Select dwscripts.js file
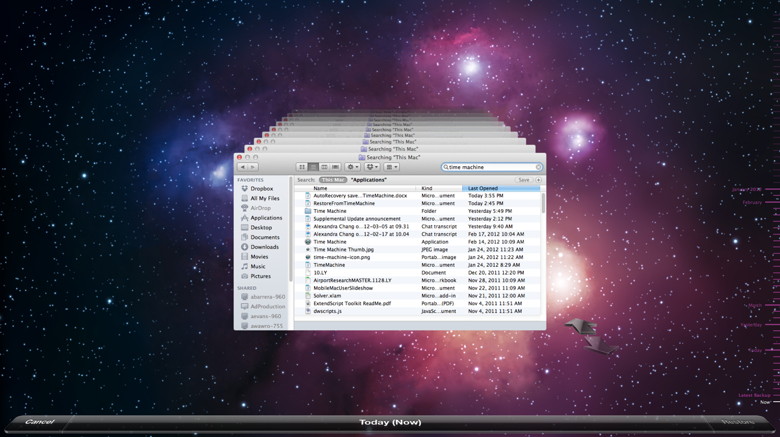The image size is (780, 437). click(417, 311)
